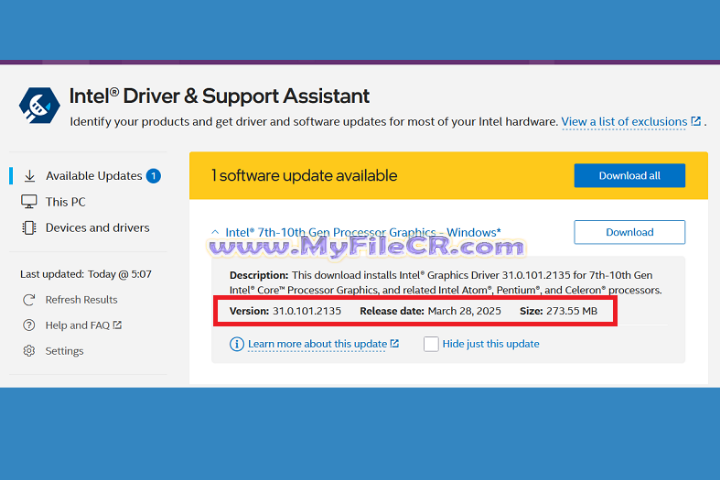Click the 'Last updated: Today @ 5:07' text
This screenshot has height=480, width=720.
[86, 274]
